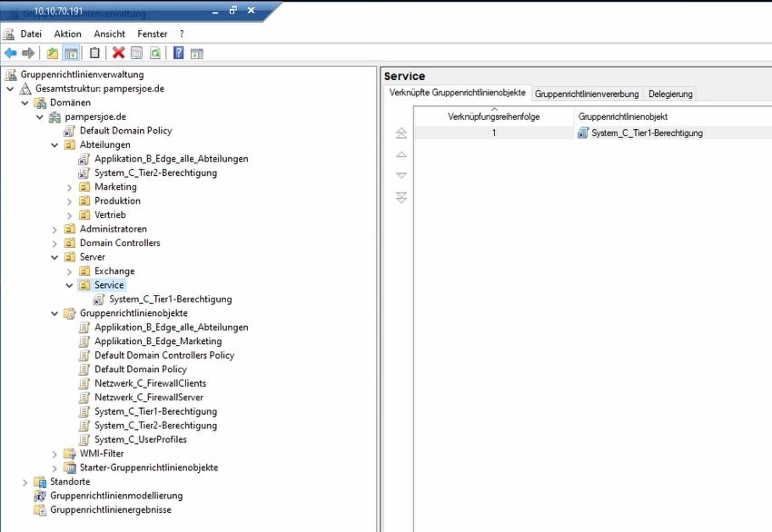Sort by the Gruppenrichtlinienobjekt column header

pos(672,116)
